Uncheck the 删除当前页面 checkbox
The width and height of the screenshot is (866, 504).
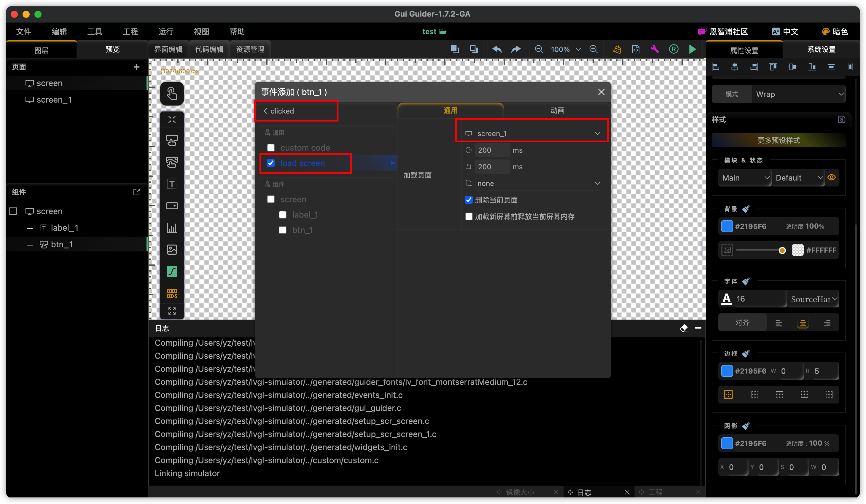click(469, 200)
